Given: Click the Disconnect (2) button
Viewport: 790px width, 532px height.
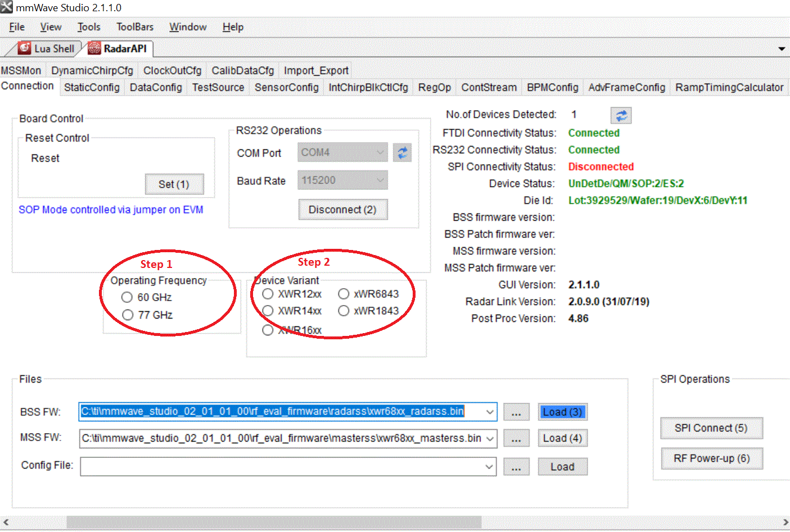Looking at the screenshot, I should pyautogui.click(x=343, y=210).
